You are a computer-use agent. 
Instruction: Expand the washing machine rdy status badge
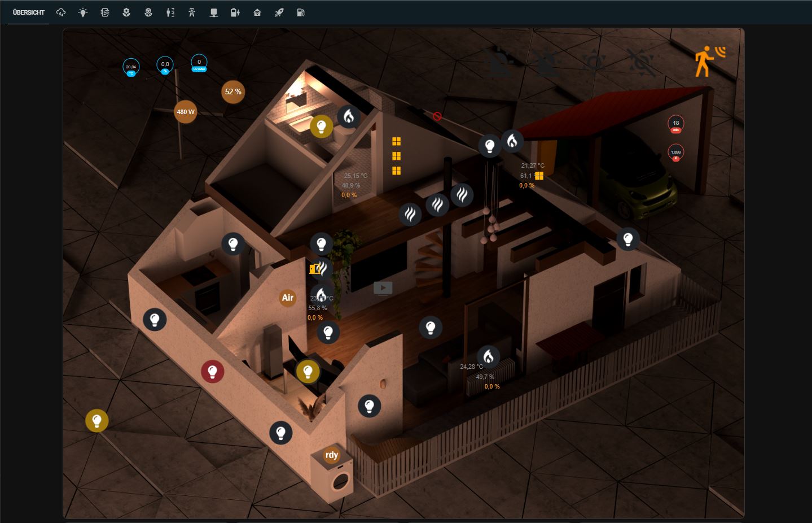[332, 455]
